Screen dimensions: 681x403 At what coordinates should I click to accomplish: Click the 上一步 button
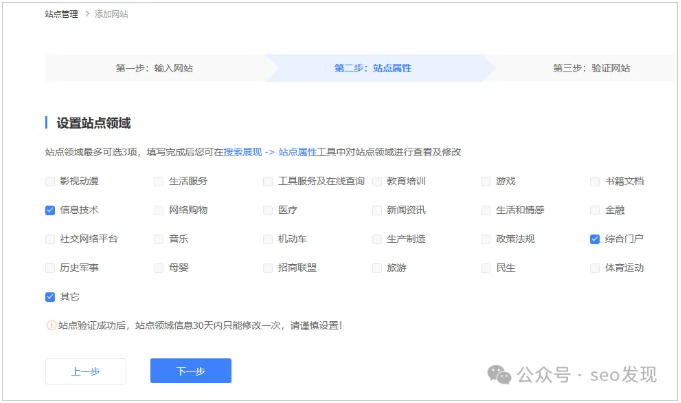(86, 371)
